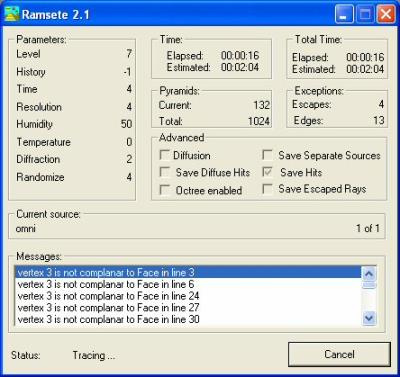Select message ending in line 30
The height and width of the screenshot is (377, 400).
188,319
